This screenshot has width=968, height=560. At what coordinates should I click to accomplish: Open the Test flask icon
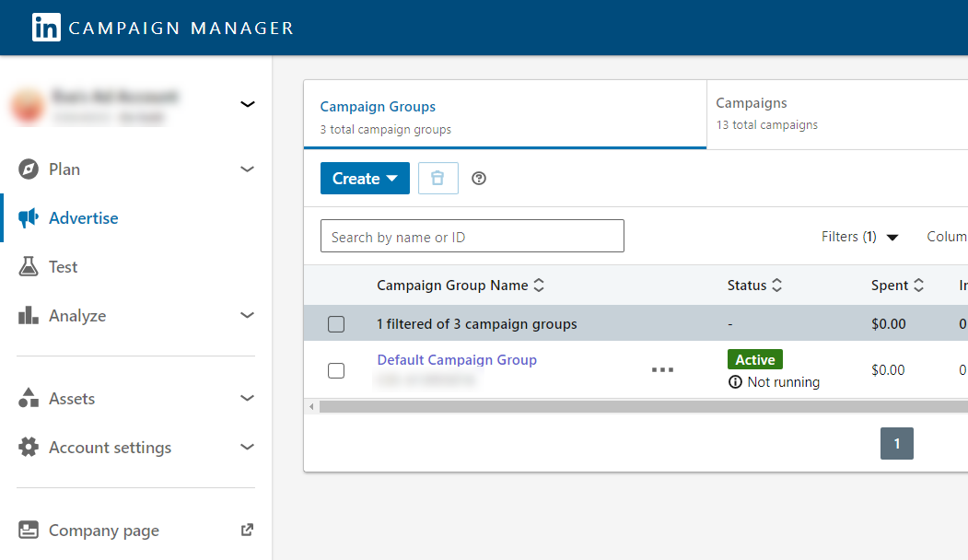click(29, 267)
